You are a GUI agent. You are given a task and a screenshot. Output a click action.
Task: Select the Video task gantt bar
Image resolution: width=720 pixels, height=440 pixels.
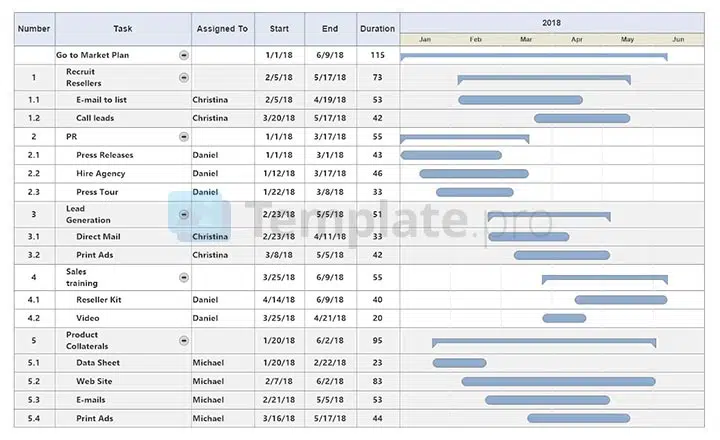(x=564, y=318)
